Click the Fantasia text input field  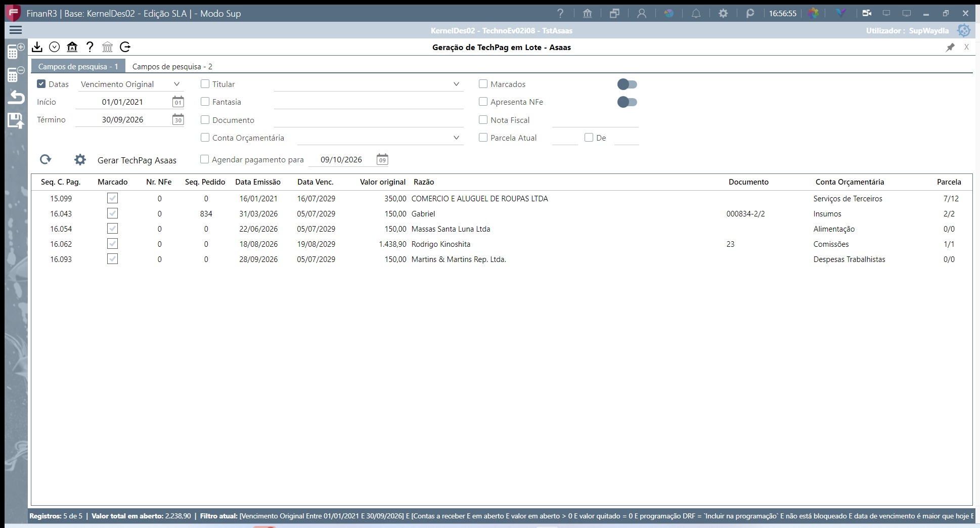369,102
